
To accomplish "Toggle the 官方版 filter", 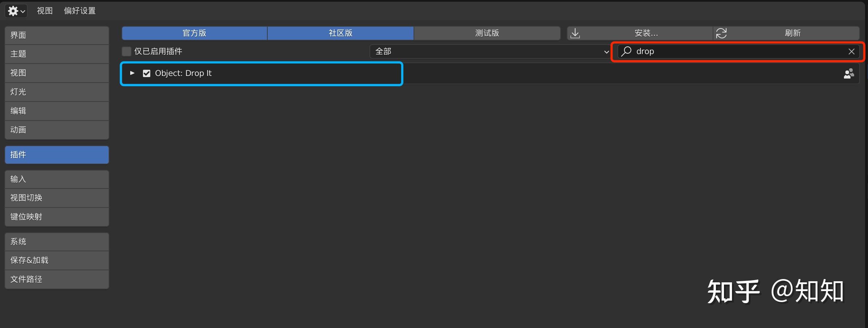I will (x=194, y=33).
